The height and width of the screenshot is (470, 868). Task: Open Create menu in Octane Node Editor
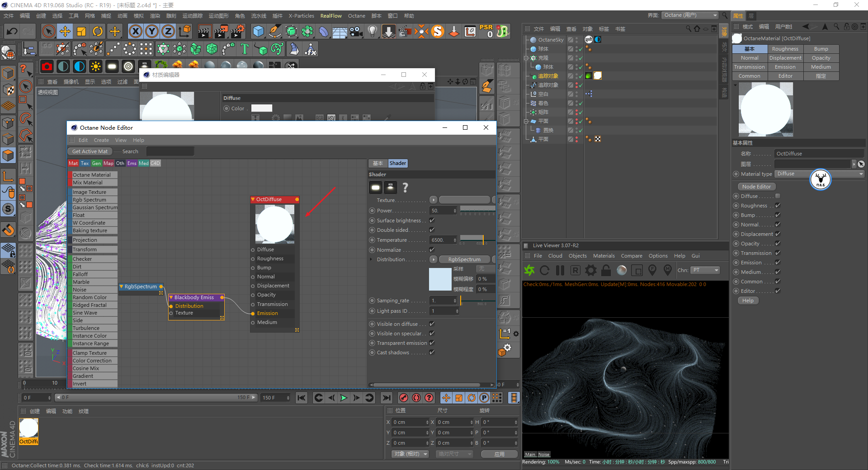(101, 140)
